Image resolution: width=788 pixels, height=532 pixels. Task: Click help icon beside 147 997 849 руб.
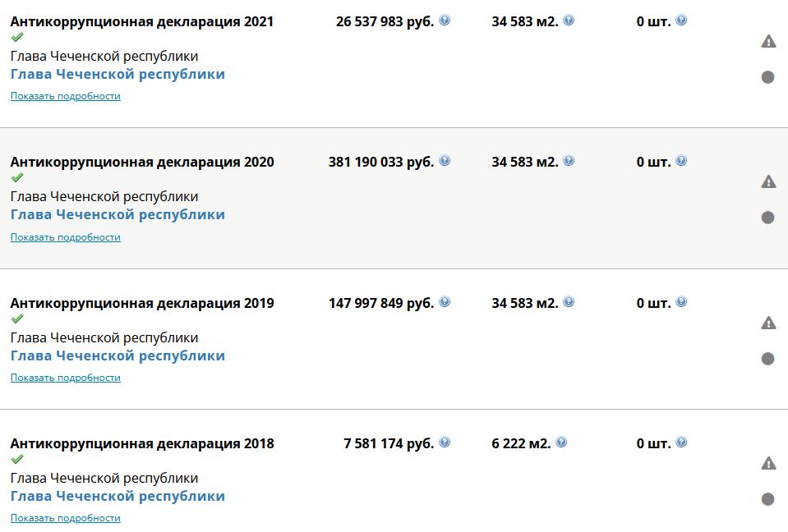tap(445, 301)
